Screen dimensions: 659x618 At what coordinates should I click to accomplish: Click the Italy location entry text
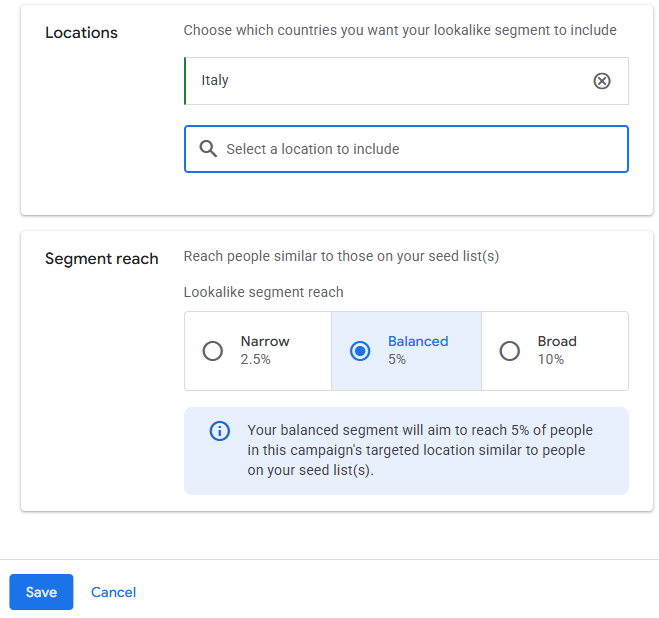(x=215, y=80)
